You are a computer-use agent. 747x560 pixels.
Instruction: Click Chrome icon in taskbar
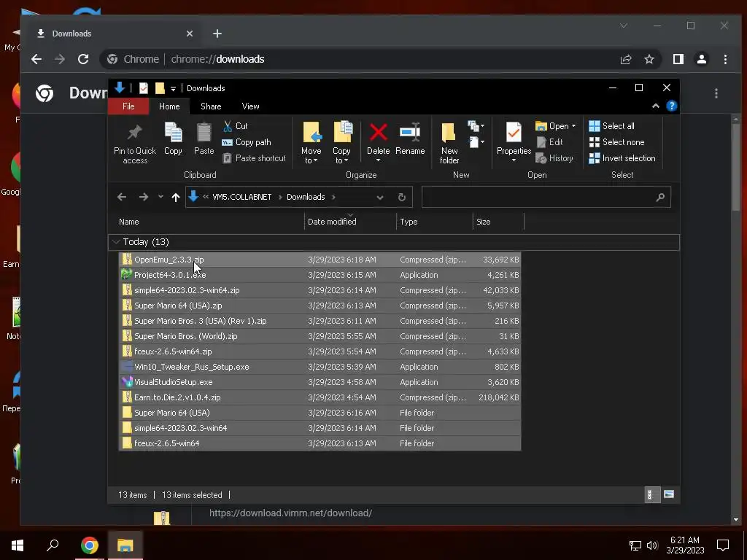pyautogui.click(x=89, y=545)
